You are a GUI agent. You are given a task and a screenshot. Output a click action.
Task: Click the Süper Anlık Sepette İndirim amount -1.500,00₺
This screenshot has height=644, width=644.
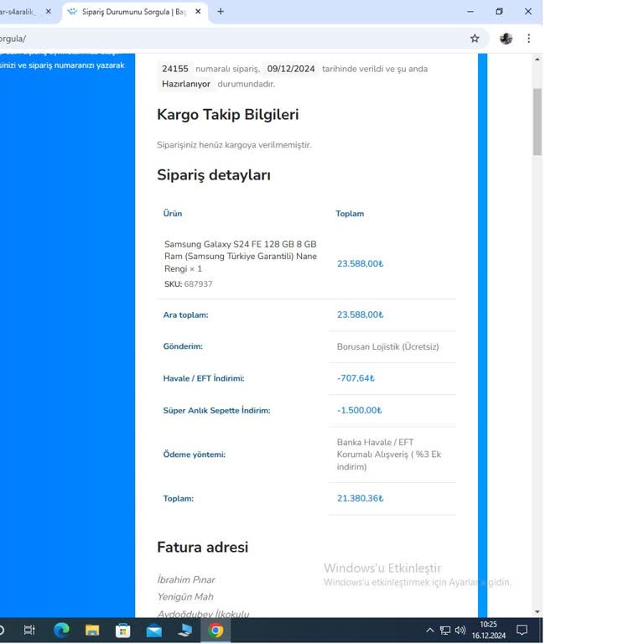[359, 410]
